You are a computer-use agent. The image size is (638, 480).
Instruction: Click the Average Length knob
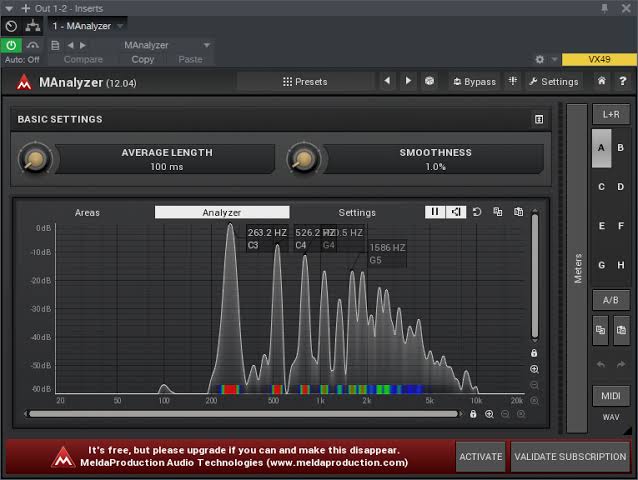[x=35, y=159]
